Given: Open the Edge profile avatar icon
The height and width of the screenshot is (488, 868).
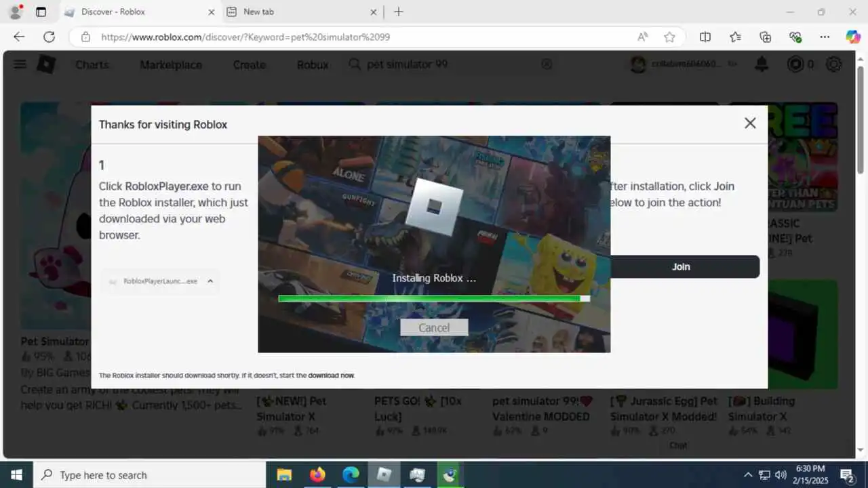Looking at the screenshot, I should [15, 12].
